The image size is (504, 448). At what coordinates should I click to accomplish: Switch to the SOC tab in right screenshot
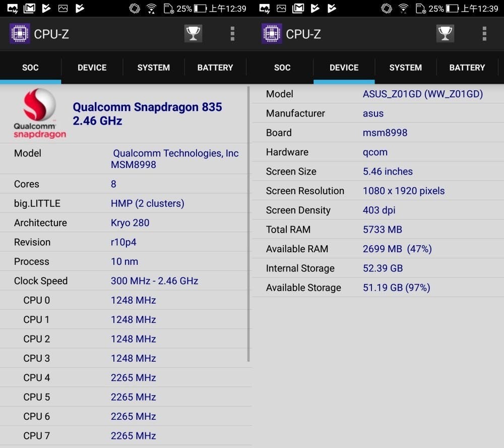282,68
